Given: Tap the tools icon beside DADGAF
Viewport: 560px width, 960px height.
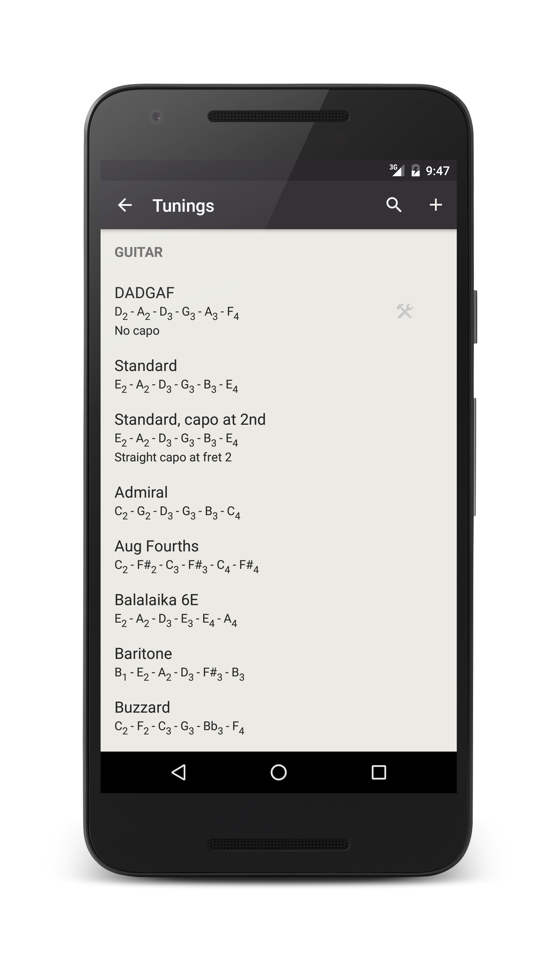Looking at the screenshot, I should pyautogui.click(x=405, y=311).
